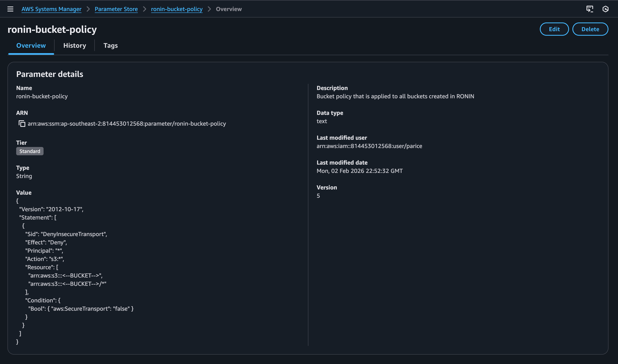Go to AWS Systems Manager breadcrumb link

[x=51, y=9]
